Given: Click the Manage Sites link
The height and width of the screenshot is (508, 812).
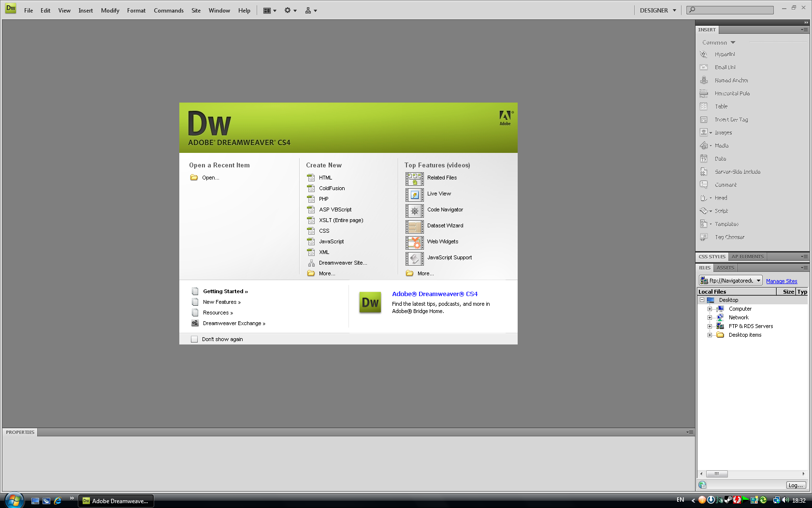Looking at the screenshot, I should tap(782, 281).
